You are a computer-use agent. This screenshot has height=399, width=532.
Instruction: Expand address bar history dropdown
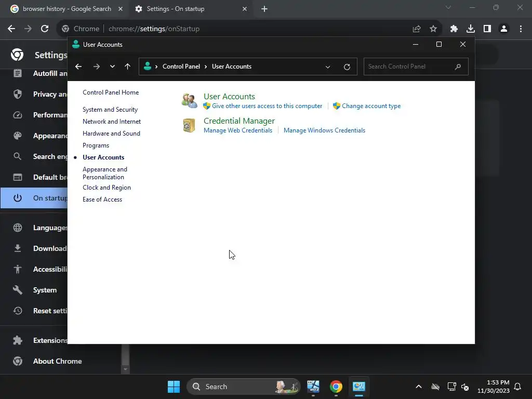click(328, 67)
